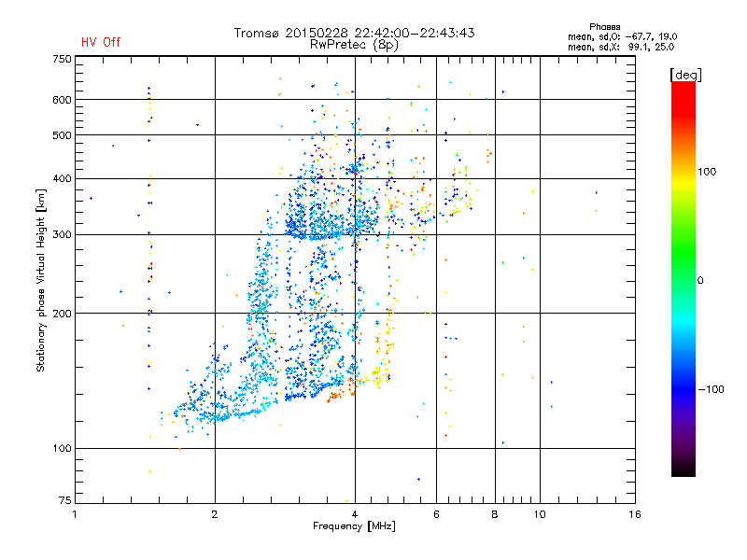Click the "2" frequency axis label

coord(215,514)
